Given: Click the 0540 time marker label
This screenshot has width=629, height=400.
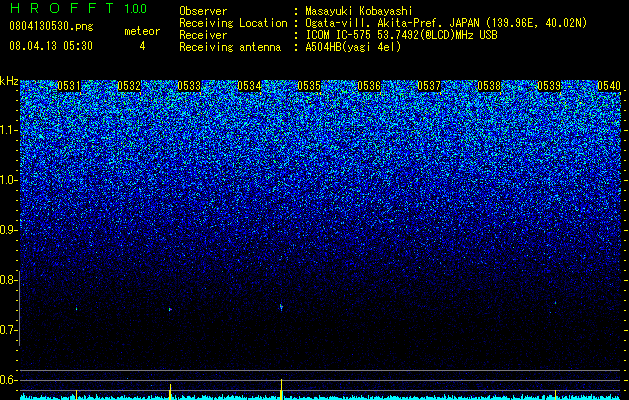Looking at the screenshot, I should click(x=609, y=86).
